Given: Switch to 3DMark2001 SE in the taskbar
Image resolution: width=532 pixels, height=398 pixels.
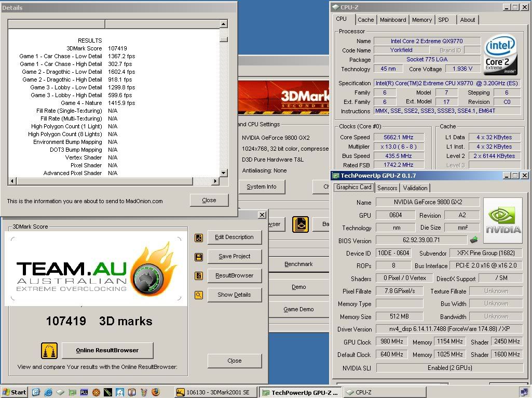Looking at the screenshot, I should coord(214,393).
